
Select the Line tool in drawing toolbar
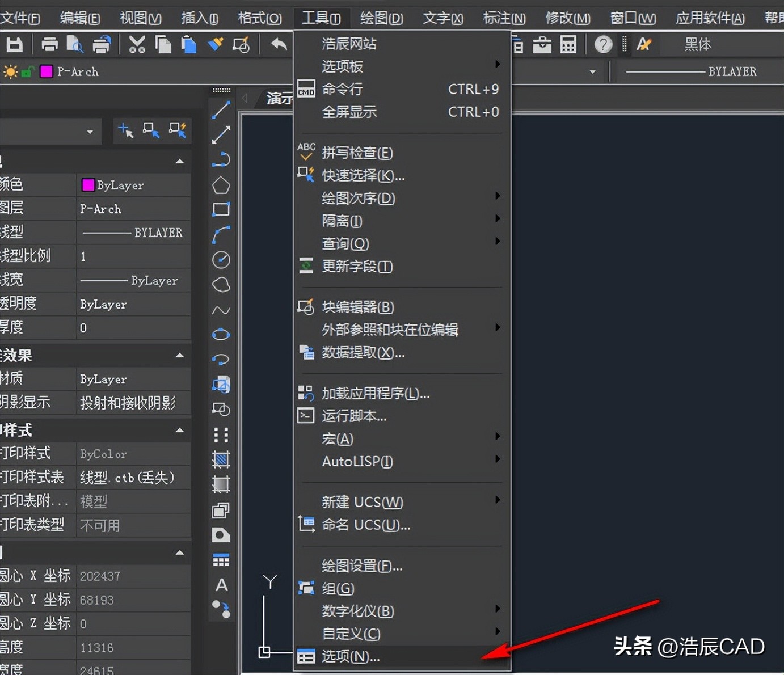(221, 109)
